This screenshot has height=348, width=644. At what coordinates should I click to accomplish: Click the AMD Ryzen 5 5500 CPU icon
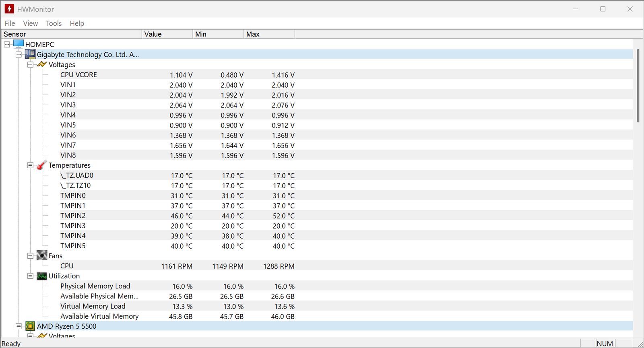pos(30,326)
